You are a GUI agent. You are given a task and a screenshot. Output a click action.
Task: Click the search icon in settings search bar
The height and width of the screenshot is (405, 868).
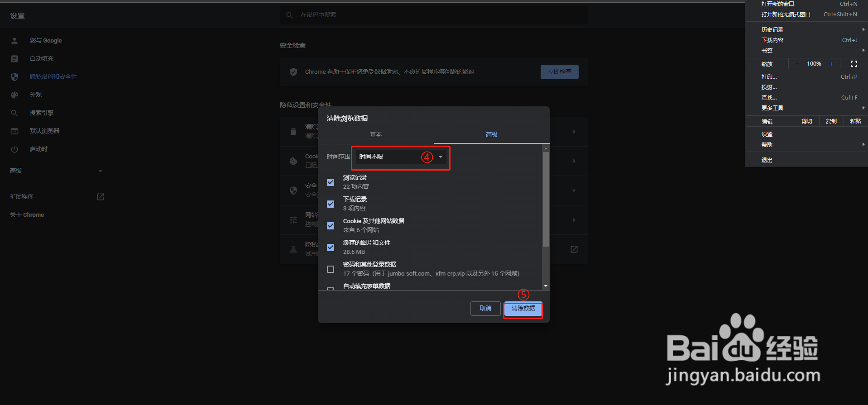tap(290, 15)
